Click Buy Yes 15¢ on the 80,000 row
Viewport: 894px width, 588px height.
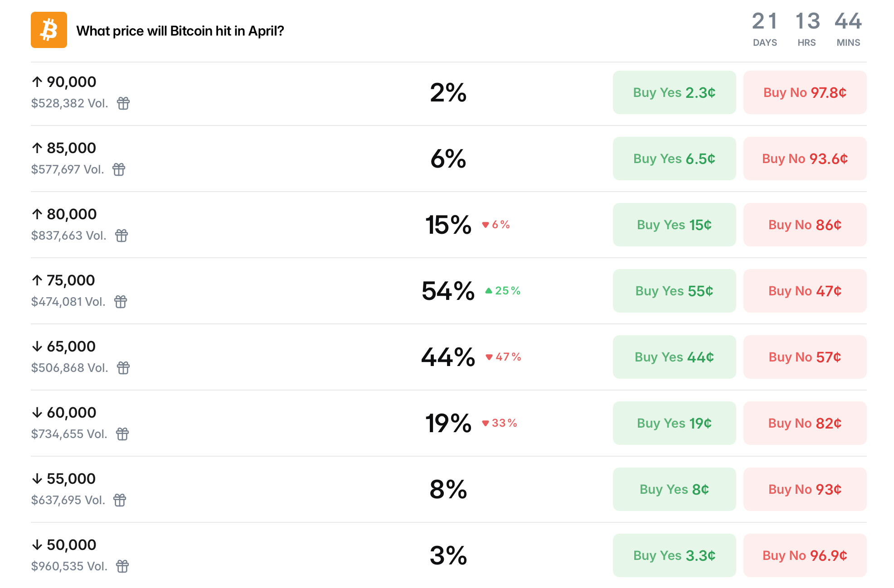[x=674, y=224]
